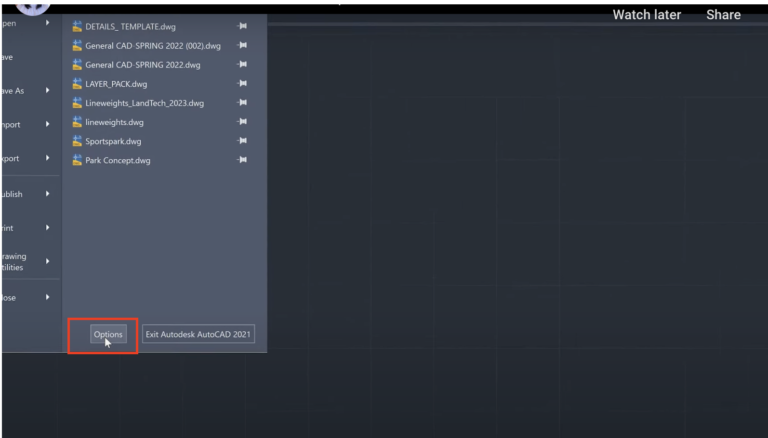Click the Sportspark.dwg drawing file icon
This screenshot has width=768, height=438.
click(79, 141)
